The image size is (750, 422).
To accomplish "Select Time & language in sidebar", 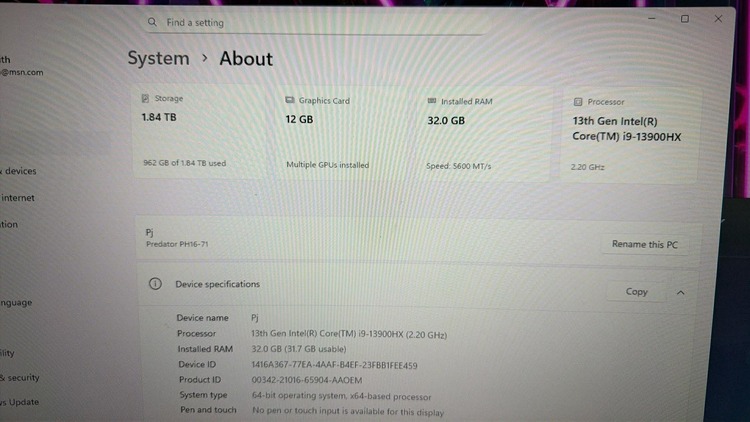I will click(16, 301).
